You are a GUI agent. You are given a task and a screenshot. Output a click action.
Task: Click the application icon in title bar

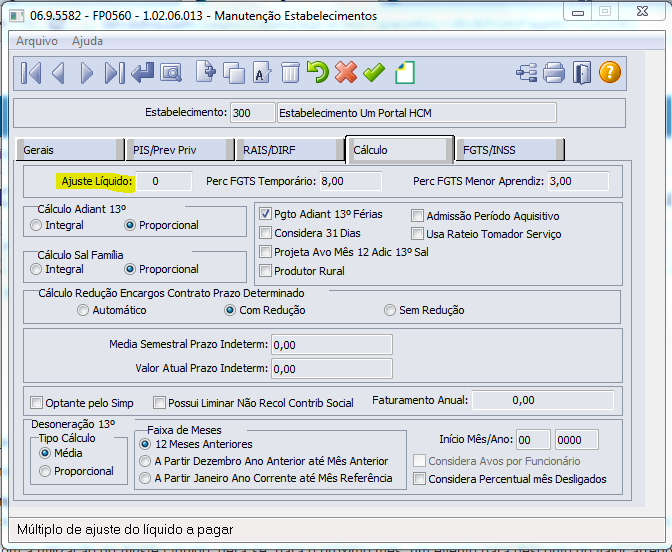17,16
